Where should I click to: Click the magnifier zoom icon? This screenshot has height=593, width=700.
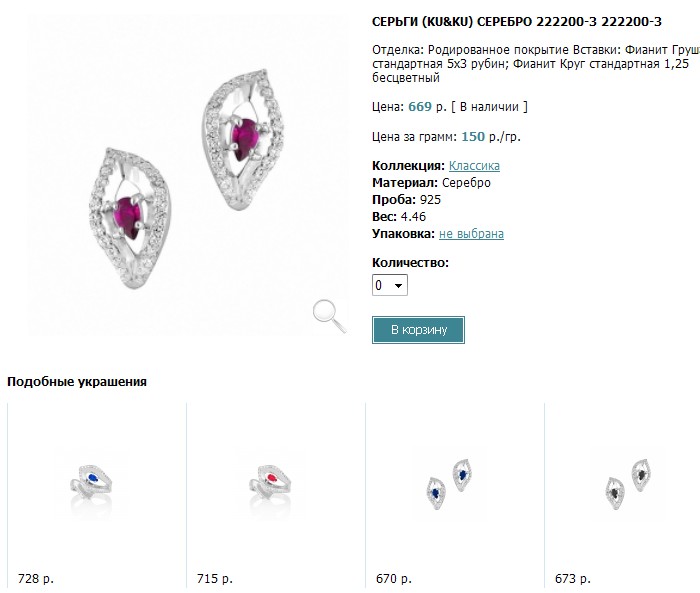click(x=328, y=314)
